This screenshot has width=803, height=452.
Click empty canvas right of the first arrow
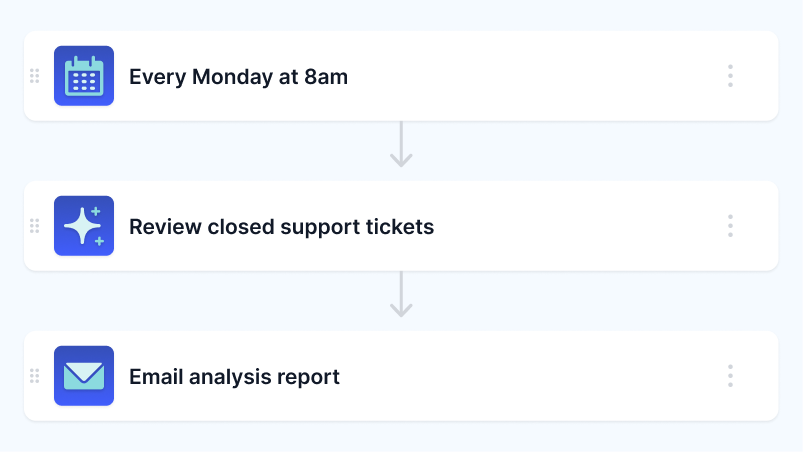pos(600,150)
